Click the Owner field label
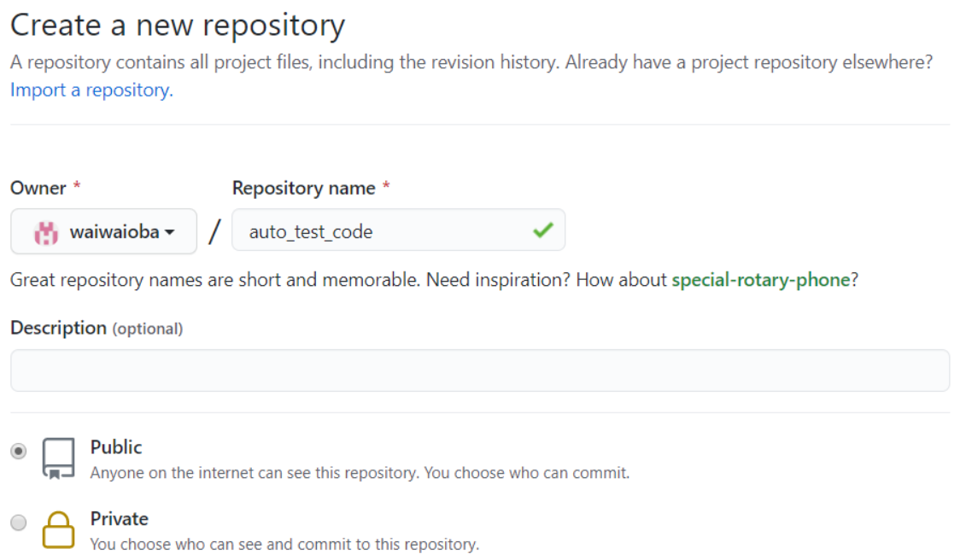Viewport: 960px width, 560px height. click(x=38, y=188)
